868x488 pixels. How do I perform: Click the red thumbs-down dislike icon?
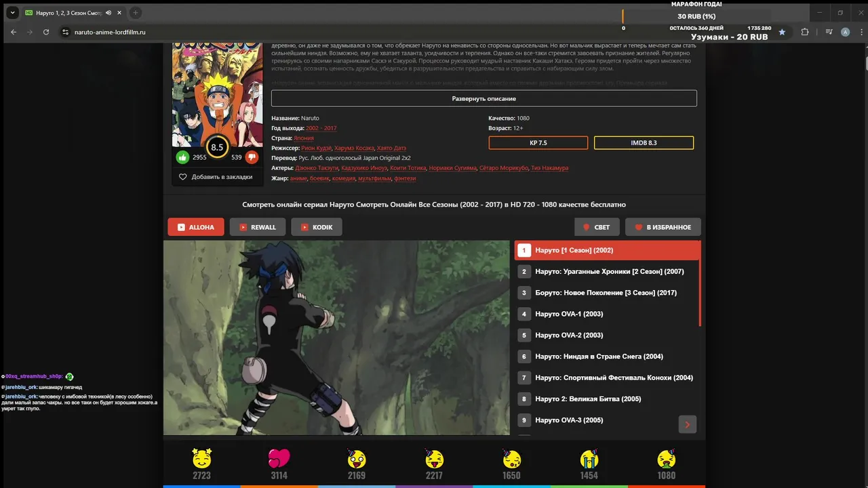(252, 157)
